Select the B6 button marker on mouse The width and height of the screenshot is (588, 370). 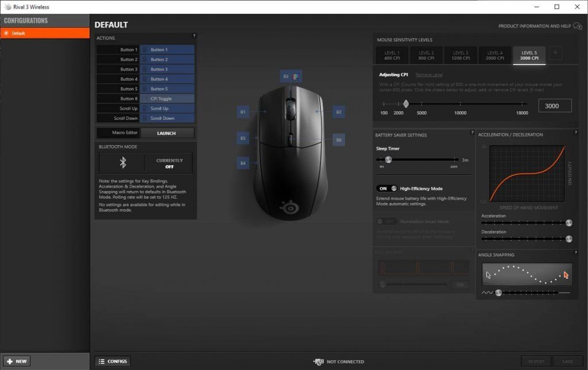coord(339,140)
